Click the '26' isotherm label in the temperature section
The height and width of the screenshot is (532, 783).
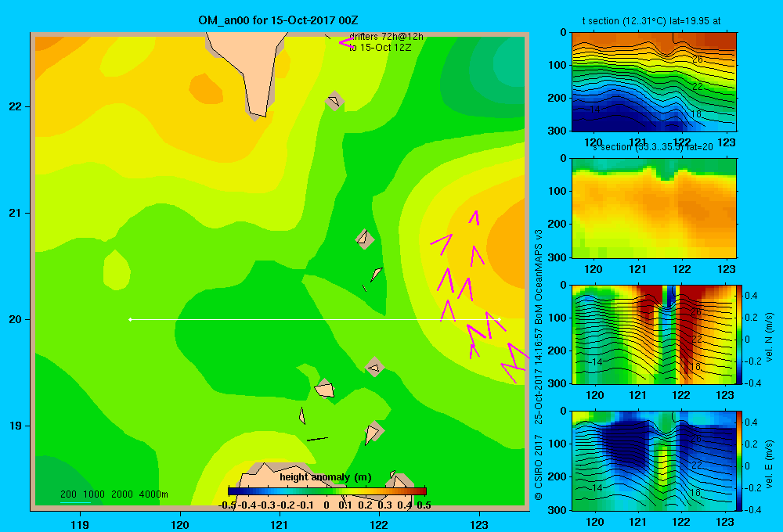tap(698, 59)
